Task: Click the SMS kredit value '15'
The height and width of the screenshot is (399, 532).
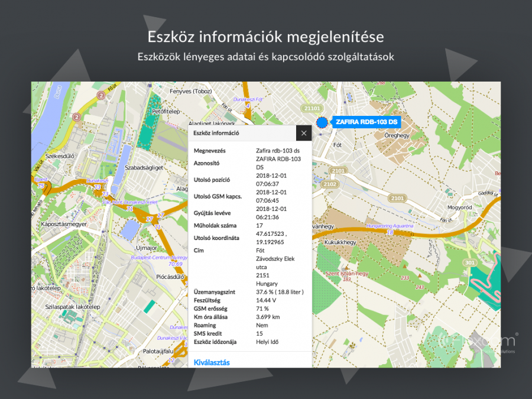Action: (x=259, y=333)
